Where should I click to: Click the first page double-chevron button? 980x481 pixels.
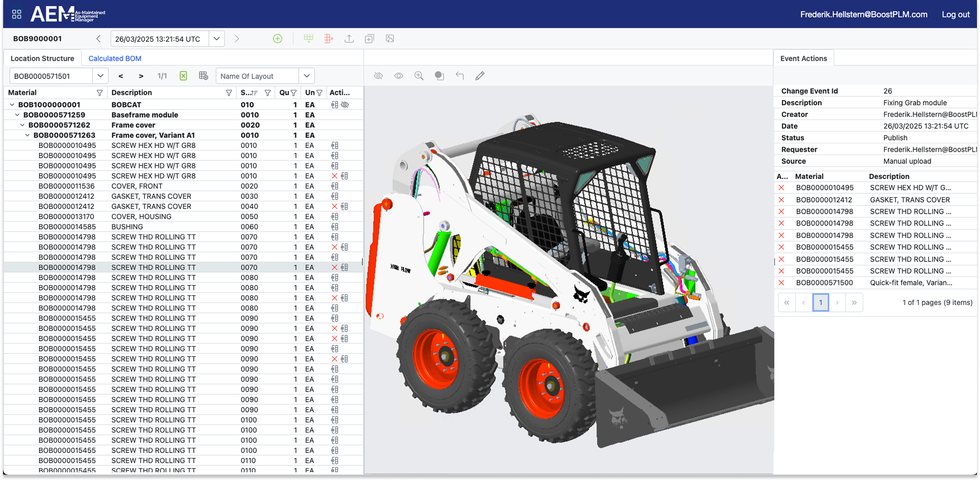point(786,303)
